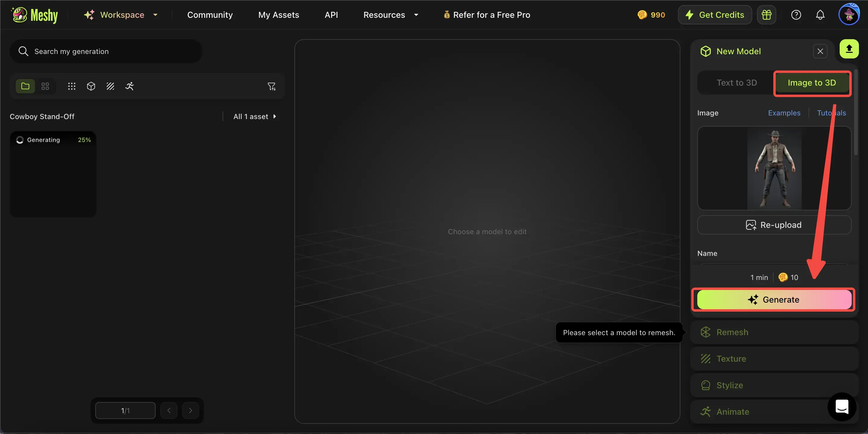Open the notifications bell icon
Image resolution: width=868 pixels, height=434 pixels.
820,14
